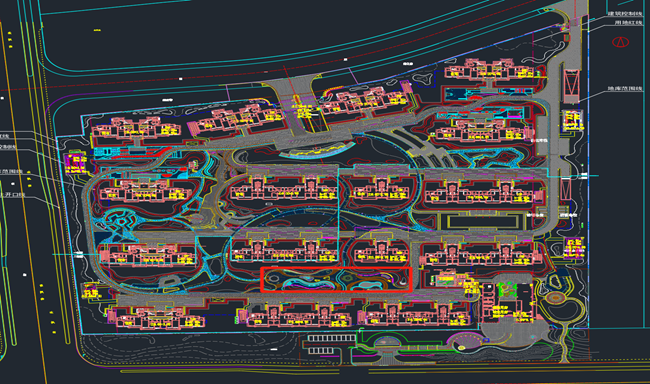The height and width of the screenshot is (384, 650).
Task: Click the circular orange plaza in the southeast garden
Action: (x=555, y=297)
